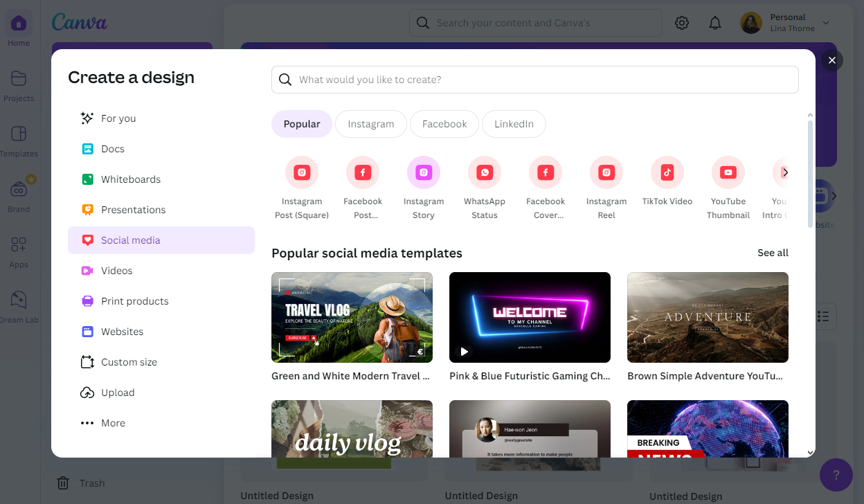Select For you category
The width and height of the screenshot is (864, 504).
click(x=161, y=118)
